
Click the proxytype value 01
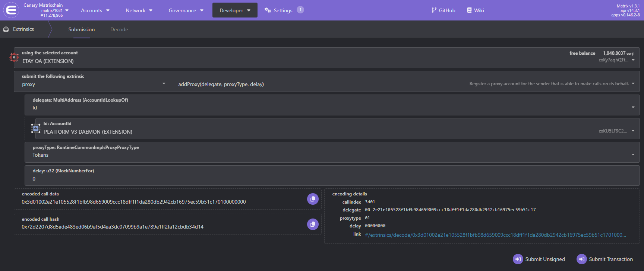tap(367, 218)
